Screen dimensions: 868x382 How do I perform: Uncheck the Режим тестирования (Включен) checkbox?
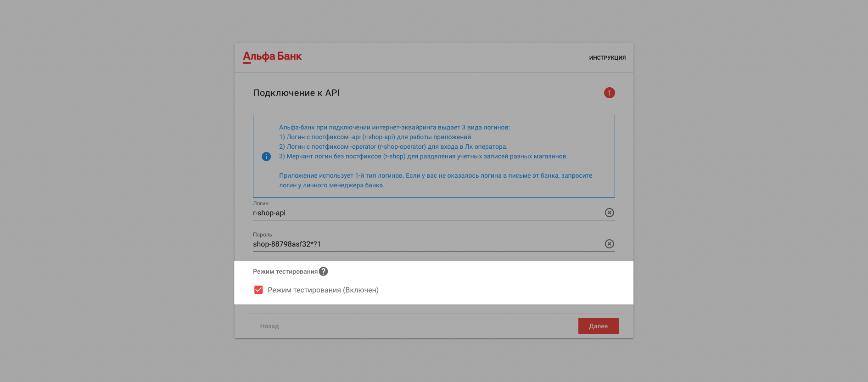point(258,290)
